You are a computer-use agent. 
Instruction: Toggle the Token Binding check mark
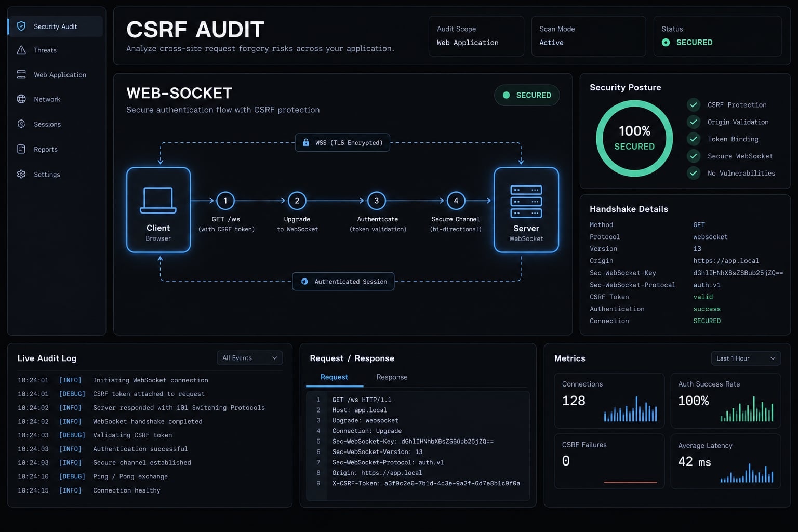[x=694, y=139]
